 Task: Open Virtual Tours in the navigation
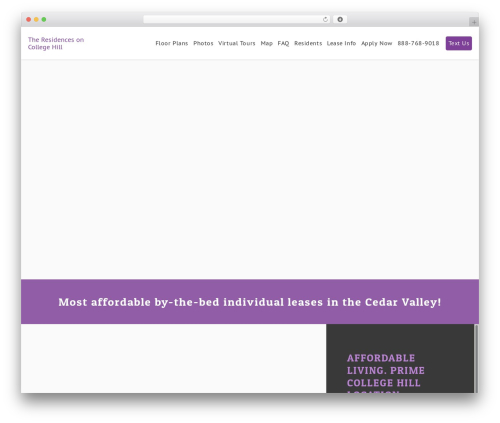237,43
